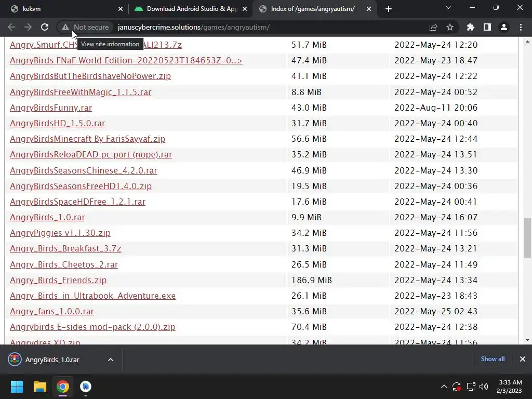Image resolution: width=532 pixels, height=399 pixels.
Task: Open AngryBirds FNaF World Edition link
Action: point(126,60)
